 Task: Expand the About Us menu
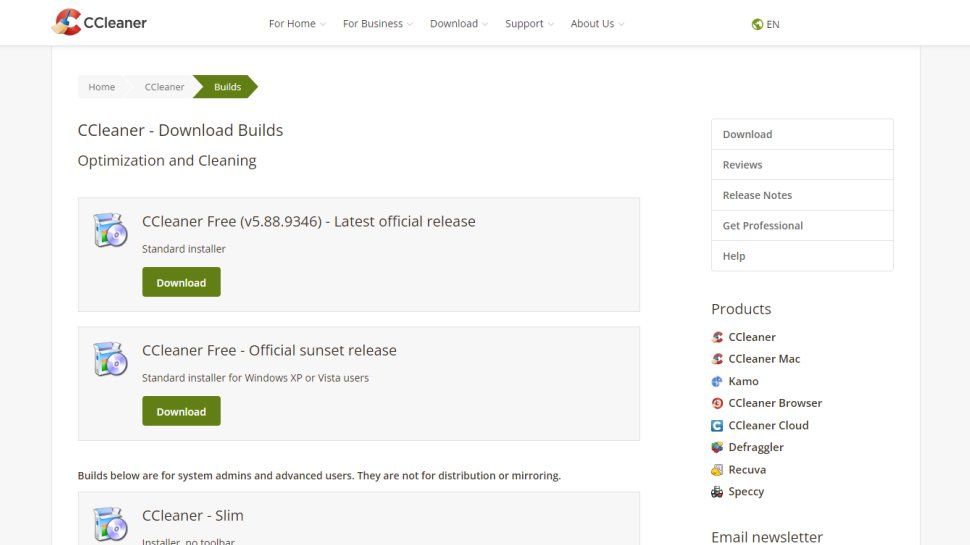597,24
